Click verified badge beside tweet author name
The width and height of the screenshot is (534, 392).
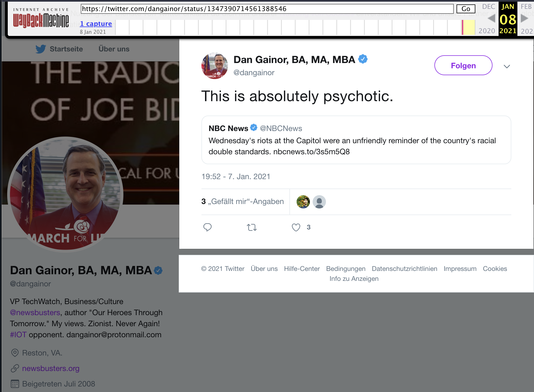coord(363,59)
